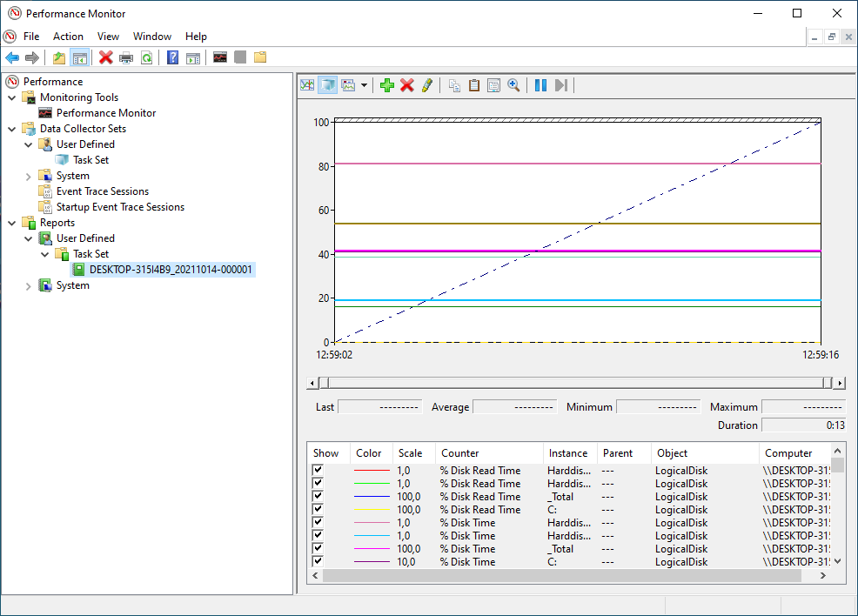Refresh data with the refresh toolbar icon
Image resolution: width=858 pixels, height=616 pixels.
pos(148,57)
